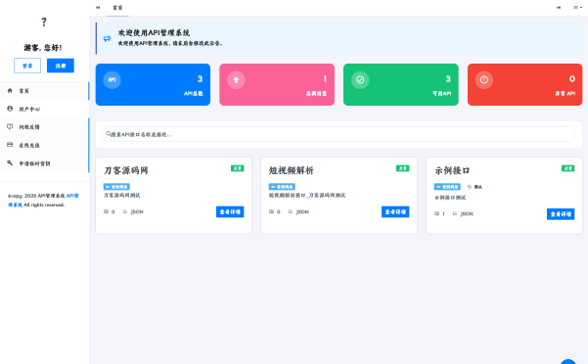Click the 在线充值 credit card icon
Image resolution: width=588 pixels, height=364 pixels.
tap(10, 145)
